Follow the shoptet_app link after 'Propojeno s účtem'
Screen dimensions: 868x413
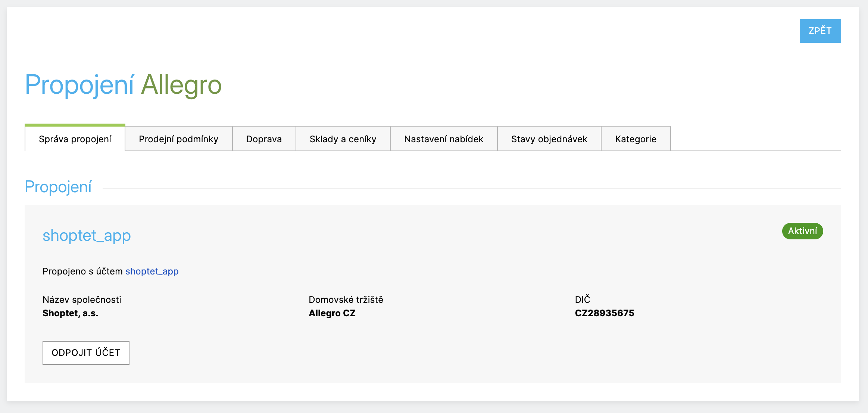tap(152, 271)
